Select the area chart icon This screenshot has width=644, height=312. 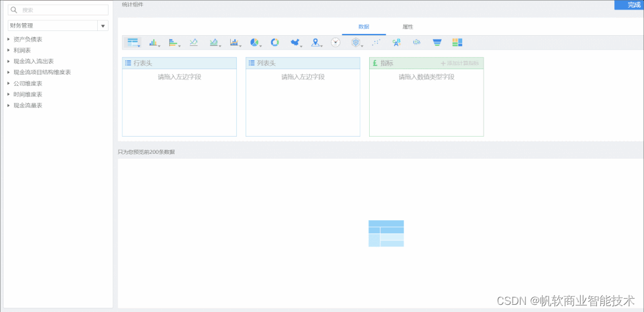(213, 42)
